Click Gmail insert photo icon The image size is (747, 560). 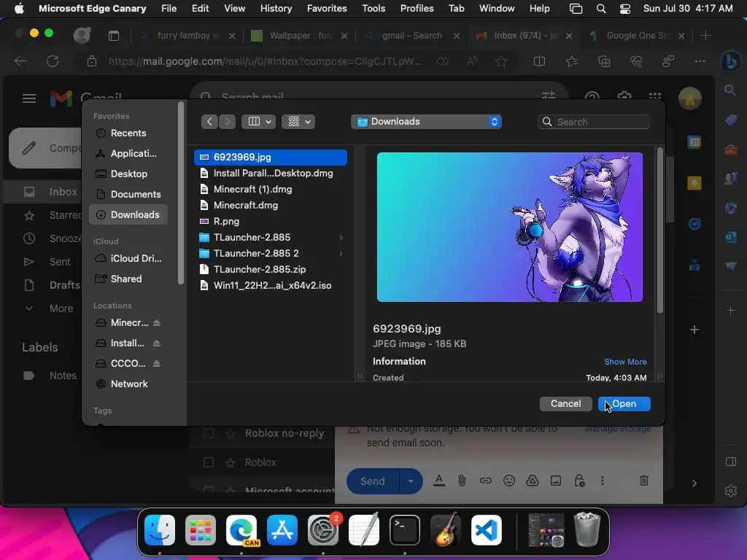tap(555, 481)
